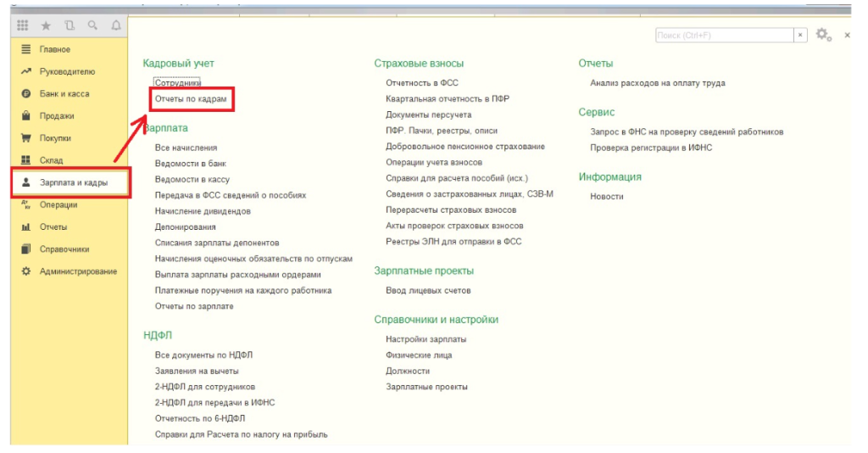Click the hamburger icon beside Главное
This screenshot has height=453, width=868.
click(26, 49)
